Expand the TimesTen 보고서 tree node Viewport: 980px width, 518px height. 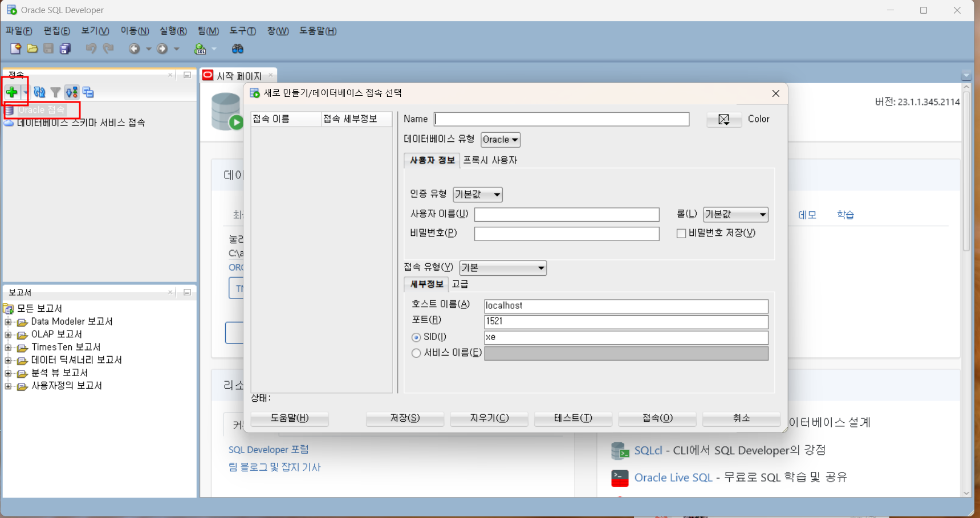tap(8, 348)
